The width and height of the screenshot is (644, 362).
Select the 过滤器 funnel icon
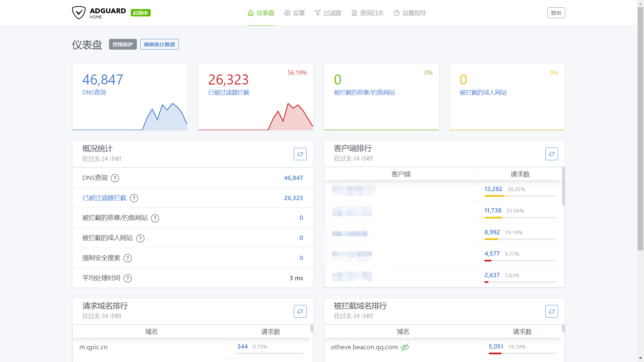317,13
